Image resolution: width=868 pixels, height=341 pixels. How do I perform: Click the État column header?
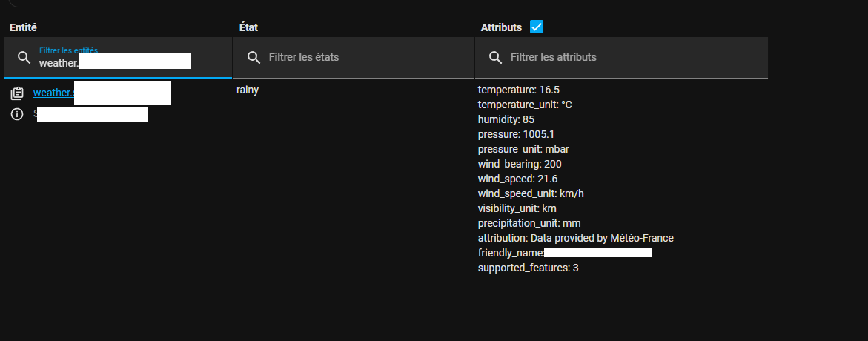click(x=248, y=27)
